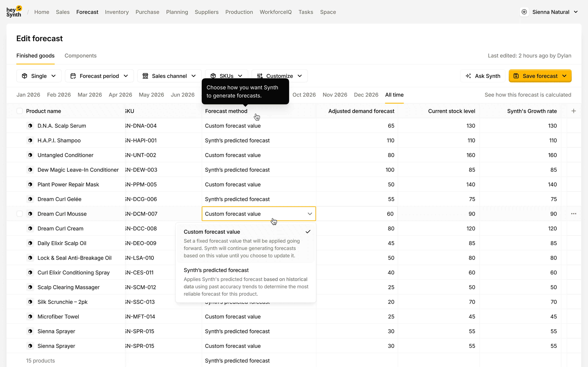
Task: Click the Sienna Natural workspace avatar icon
Action: pos(524,12)
